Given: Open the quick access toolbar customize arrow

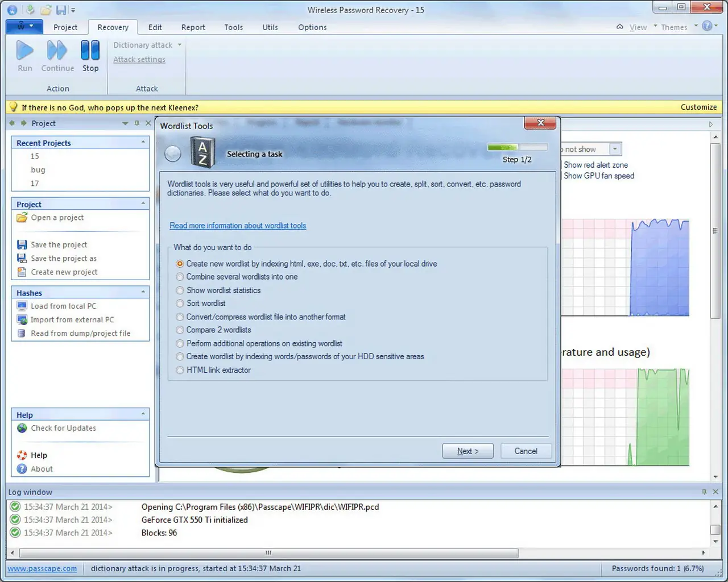Looking at the screenshot, I should pos(73,10).
